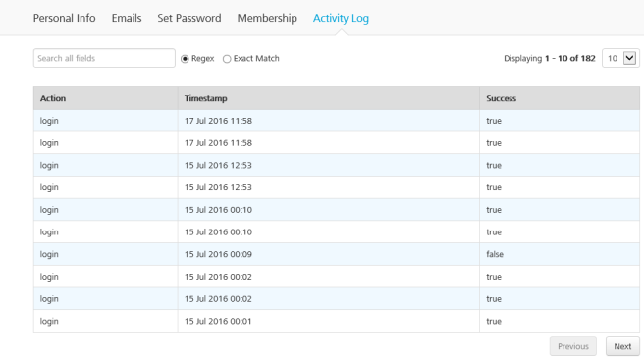Go to the Next page

622,346
